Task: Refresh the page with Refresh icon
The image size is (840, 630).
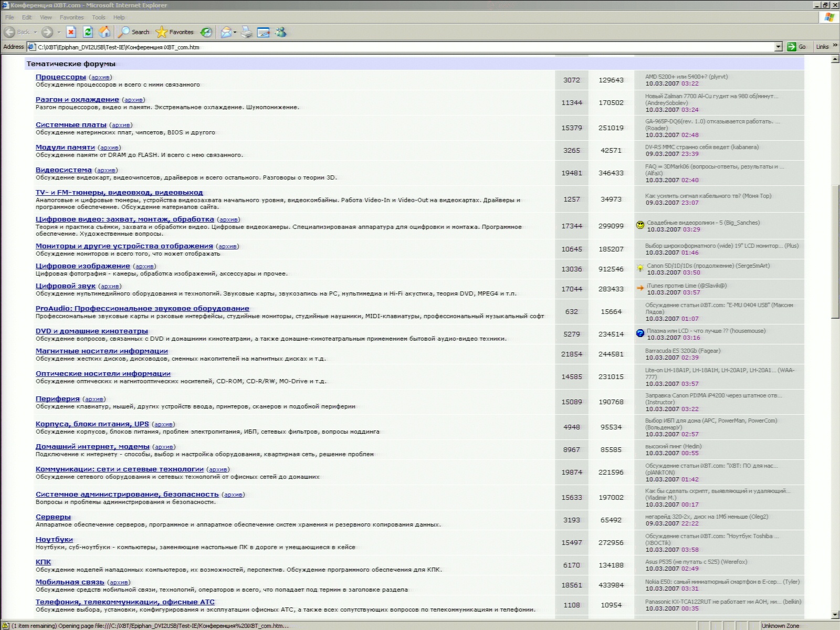Action: [88, 32]
